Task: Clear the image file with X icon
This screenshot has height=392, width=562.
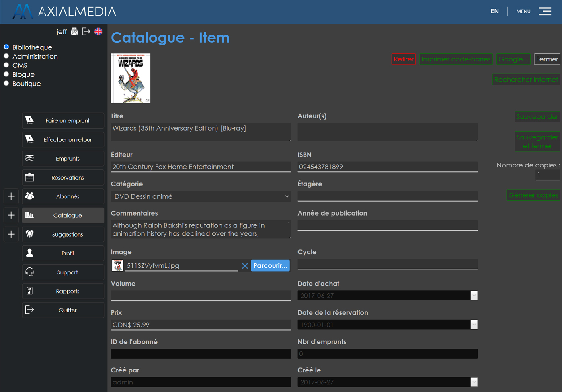Action: 244,266
